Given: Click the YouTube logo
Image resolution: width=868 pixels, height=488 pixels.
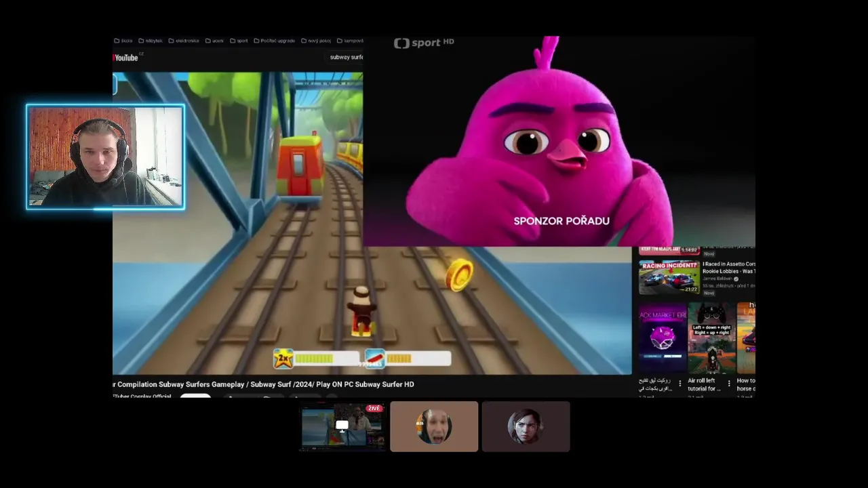Looking at the screenshot, I should click(x=126, y=58).
